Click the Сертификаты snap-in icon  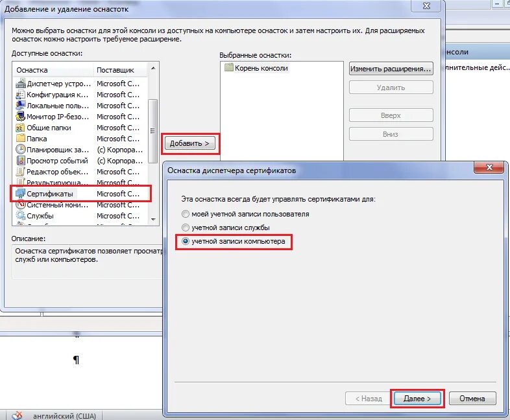21,194
